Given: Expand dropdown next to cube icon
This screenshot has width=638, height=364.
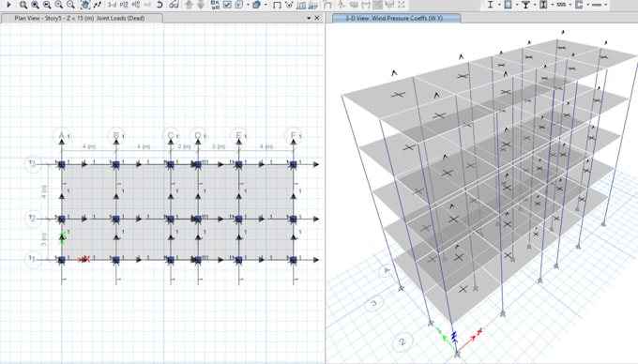Looking at the screenshot, I should tap(266, 5).
